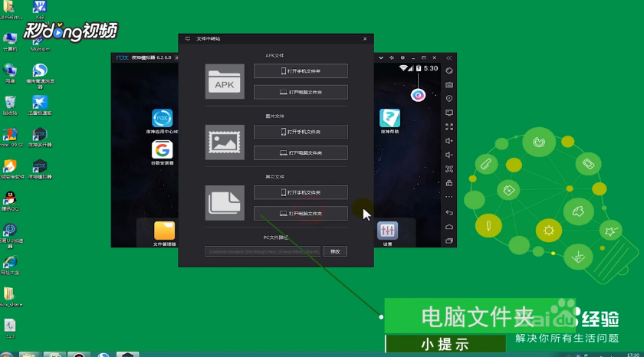
Task: Select the 迅雷极速版 desktop shortcut
Action: 40,106
